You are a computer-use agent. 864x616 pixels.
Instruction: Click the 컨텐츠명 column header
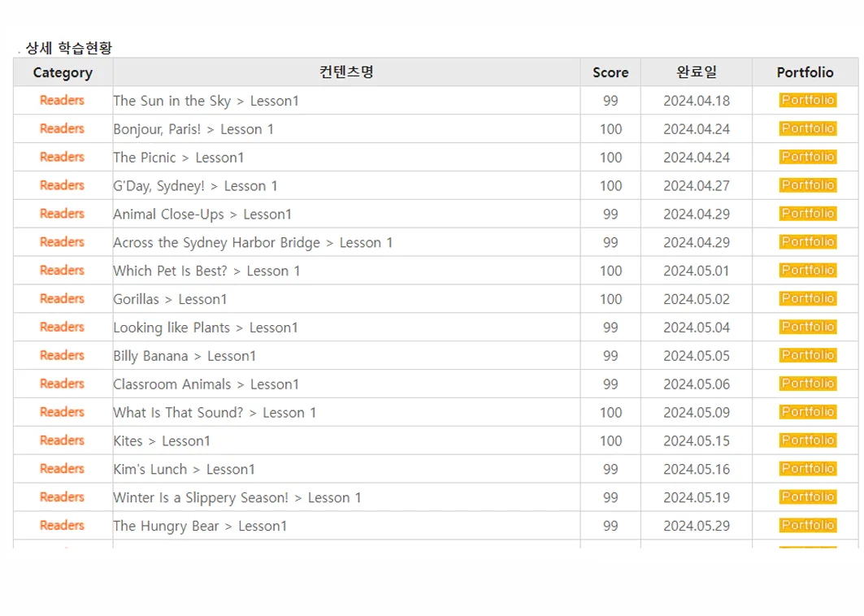346,72
